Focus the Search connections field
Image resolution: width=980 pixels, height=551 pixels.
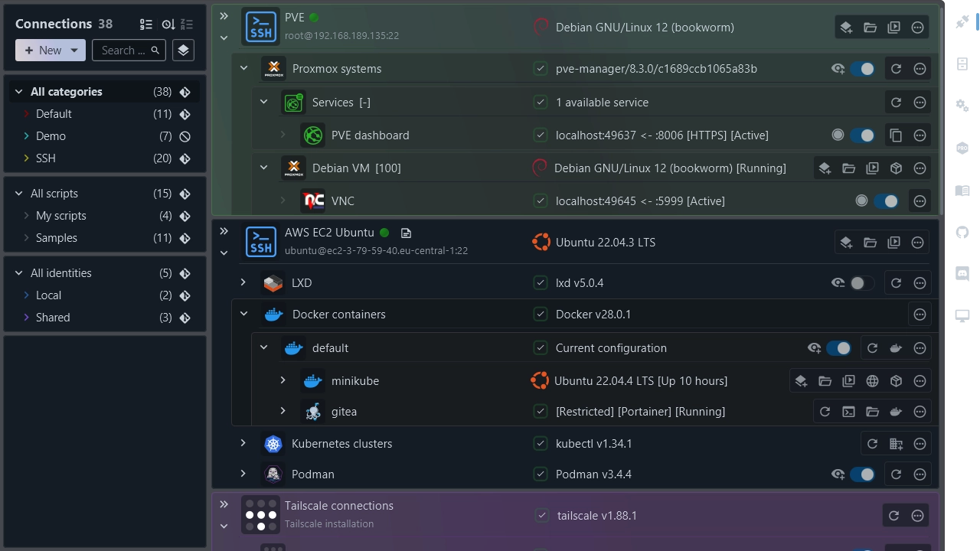(122, 51)
